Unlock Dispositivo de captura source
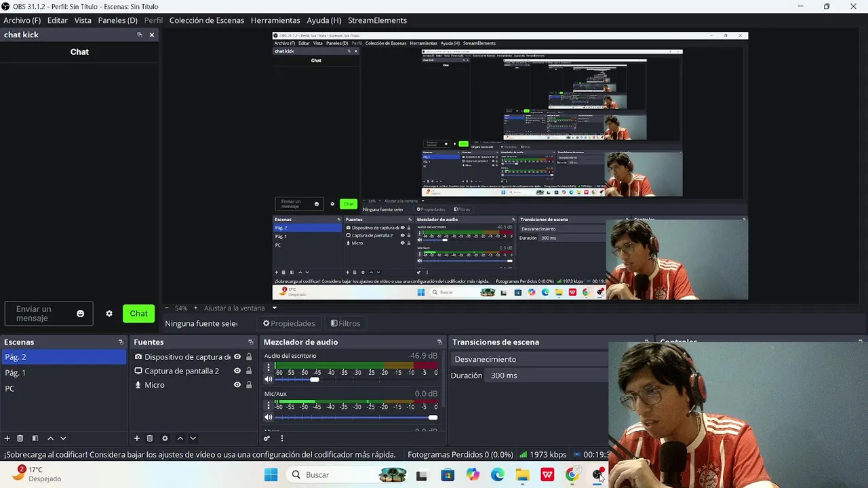 click(x=249, y=357)
